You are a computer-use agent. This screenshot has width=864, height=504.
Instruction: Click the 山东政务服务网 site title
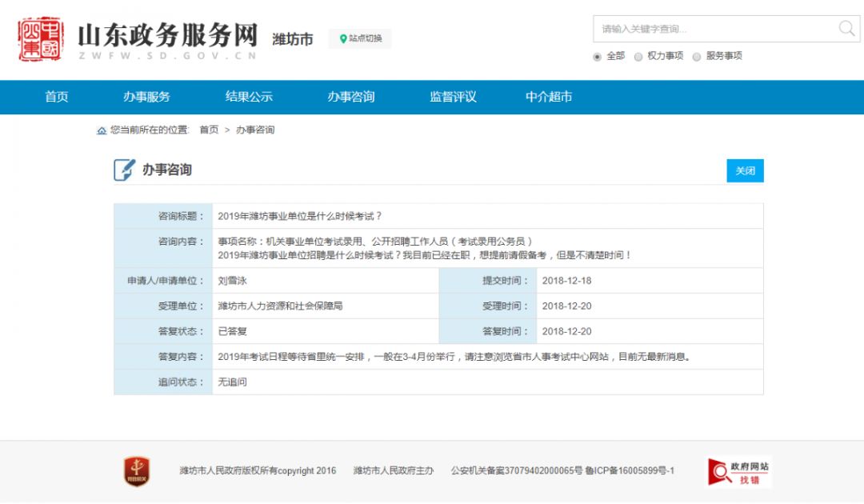[167, 35]
